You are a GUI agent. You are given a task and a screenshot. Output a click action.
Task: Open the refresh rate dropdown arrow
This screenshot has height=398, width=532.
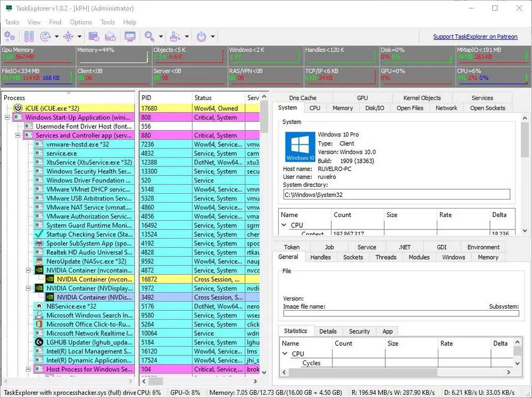point(57,37)
